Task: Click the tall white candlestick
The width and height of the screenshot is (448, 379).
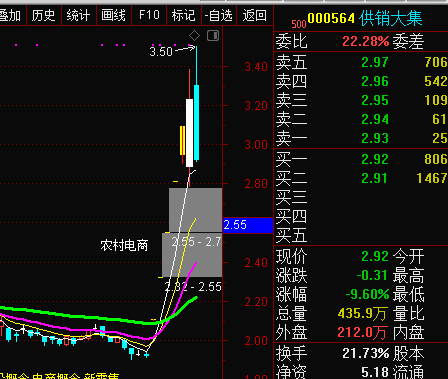Action: [x=189, y=133]
